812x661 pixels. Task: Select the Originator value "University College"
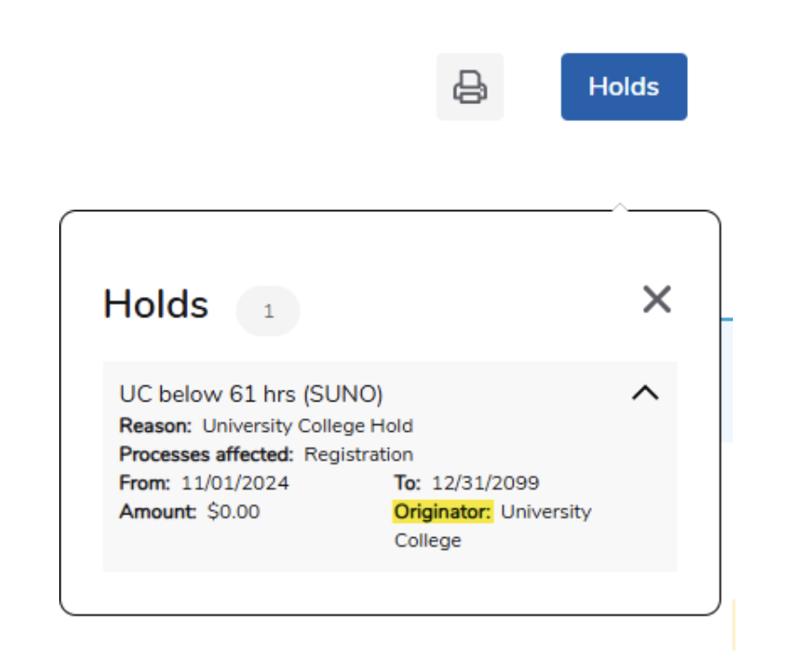tap(545, 512)
